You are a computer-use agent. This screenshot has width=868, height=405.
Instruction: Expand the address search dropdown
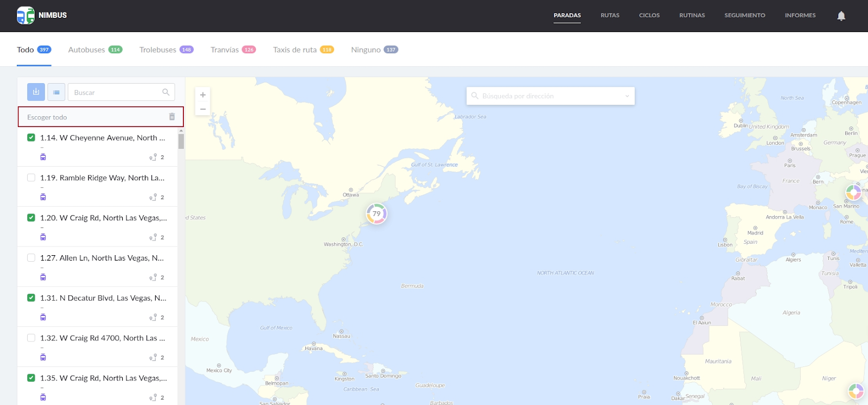627,96
